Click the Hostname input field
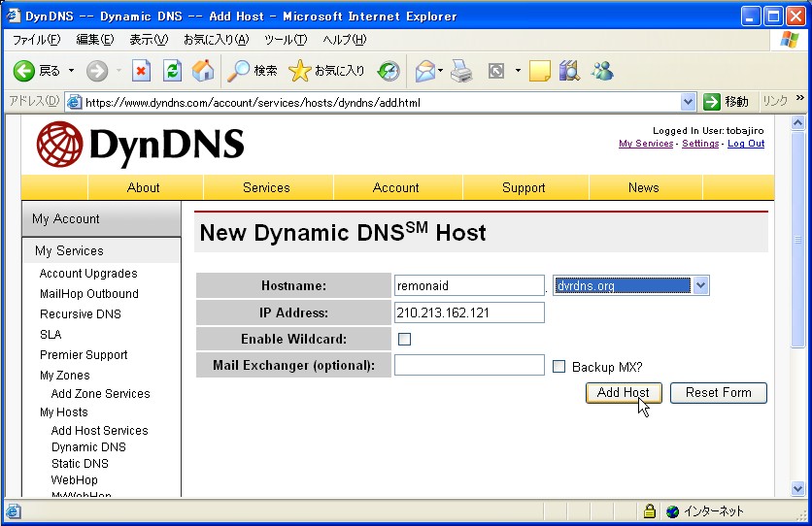The width and height of the screenshot is (812, 526). coord(469,285)
